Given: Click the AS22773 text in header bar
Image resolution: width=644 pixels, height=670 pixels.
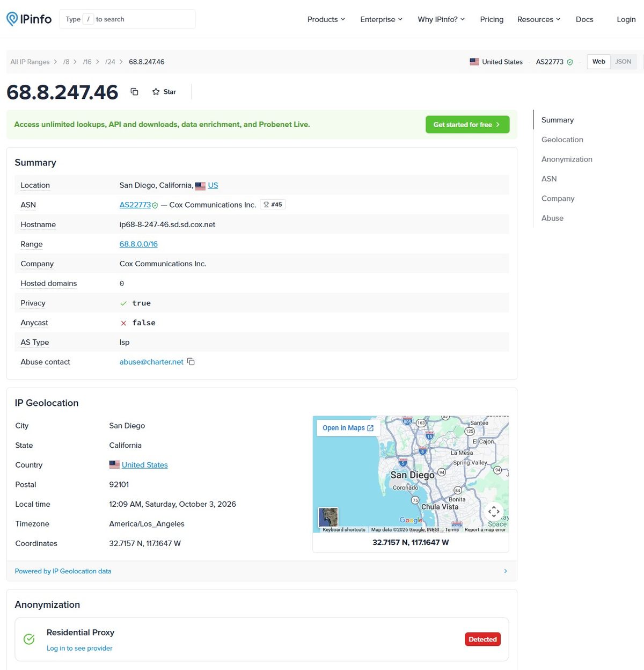Looking at the screenshot, I should pos(550,62).
